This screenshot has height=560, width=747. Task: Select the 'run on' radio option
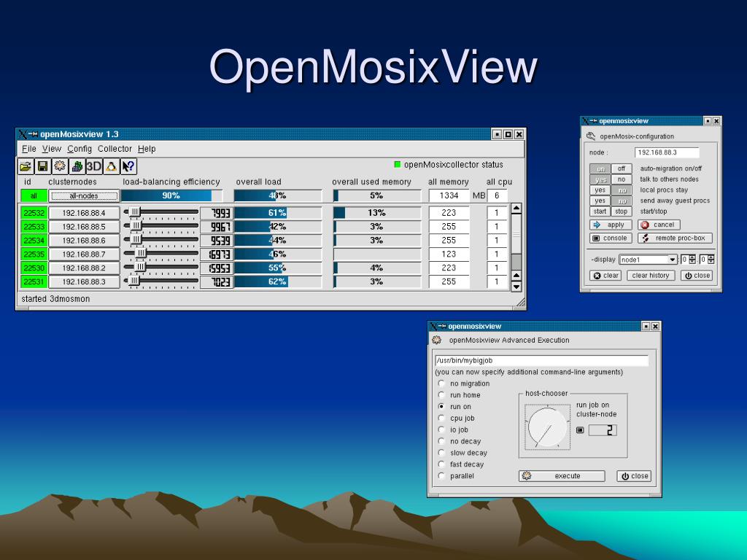(441, 406)
